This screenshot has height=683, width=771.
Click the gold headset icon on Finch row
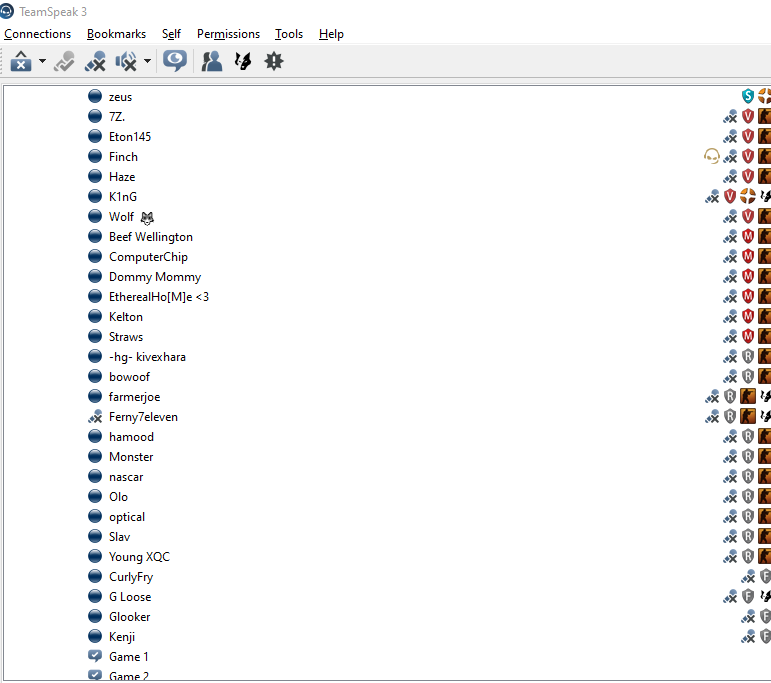point(712,156)
